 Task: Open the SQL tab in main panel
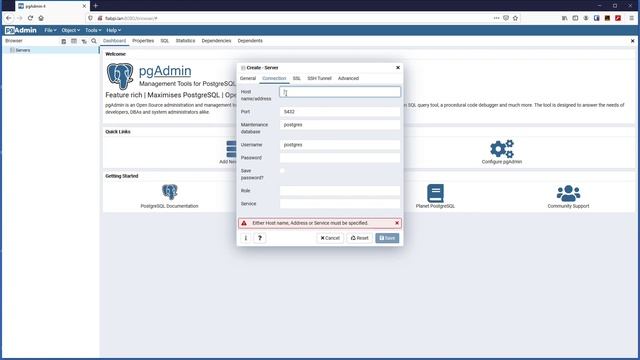(x=164, y=41)
